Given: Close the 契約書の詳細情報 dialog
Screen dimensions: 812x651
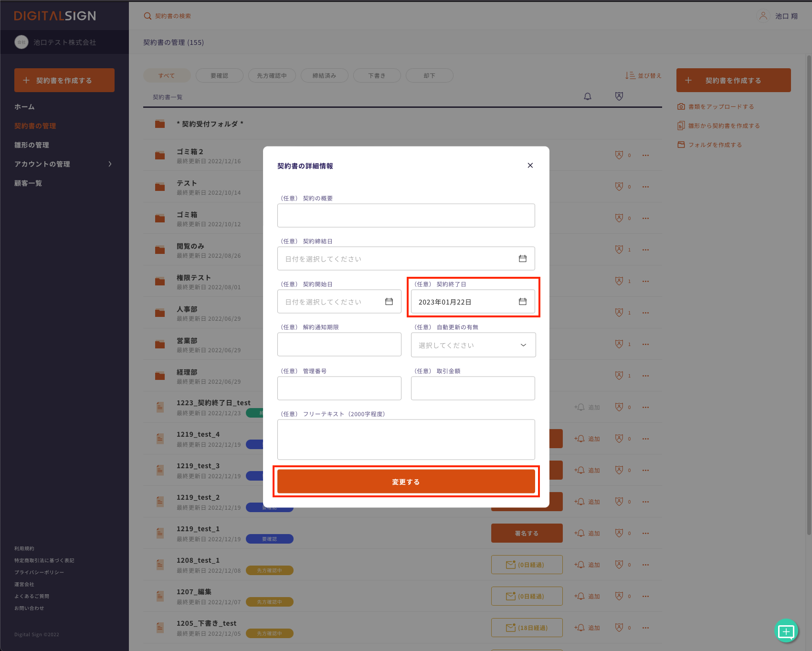Looking at the screenshot, I should 530,166.
